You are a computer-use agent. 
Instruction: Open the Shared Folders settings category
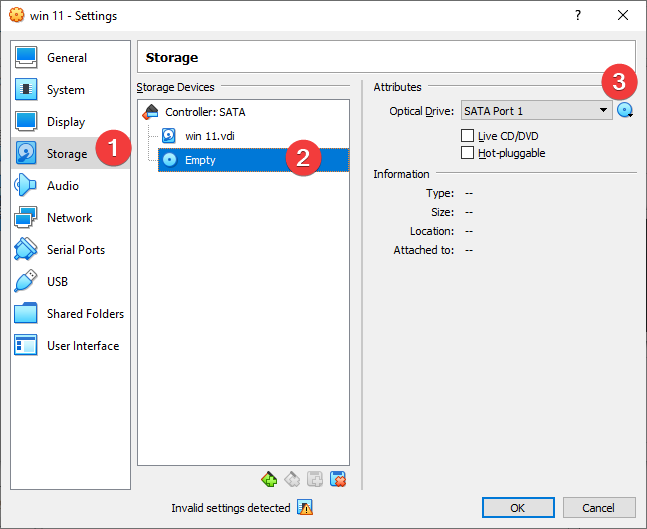click(x=70, y=313)
